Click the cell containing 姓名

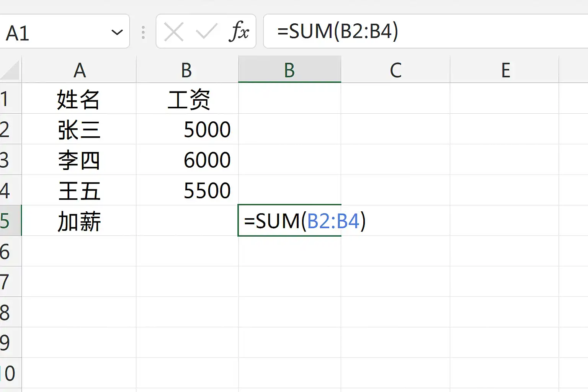tap(79, 99)
